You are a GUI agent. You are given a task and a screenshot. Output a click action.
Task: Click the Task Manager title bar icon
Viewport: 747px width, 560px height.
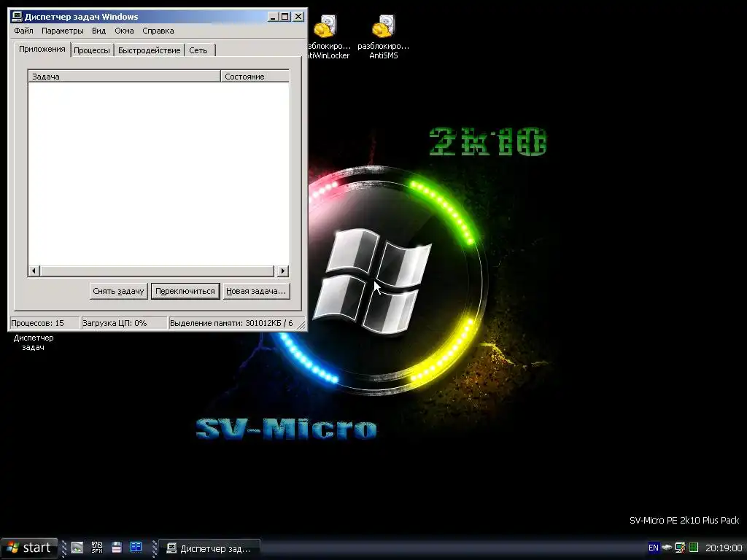[17, 17]
